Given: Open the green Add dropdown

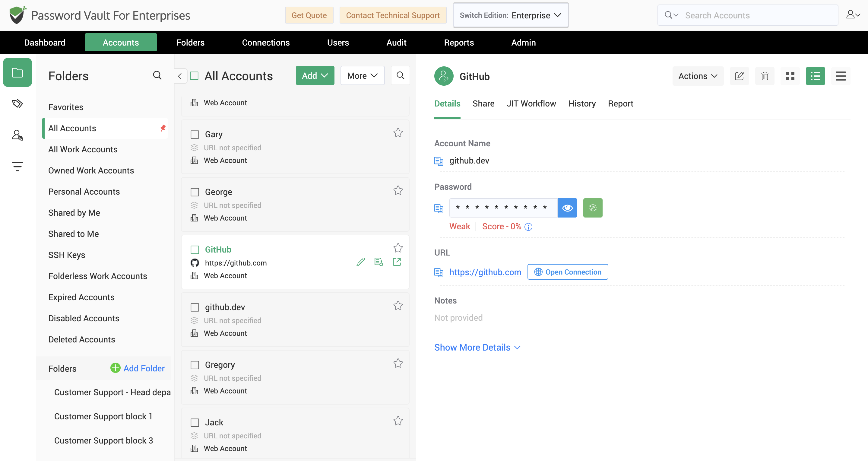Looking at the screenshot, I should (315, 75).
